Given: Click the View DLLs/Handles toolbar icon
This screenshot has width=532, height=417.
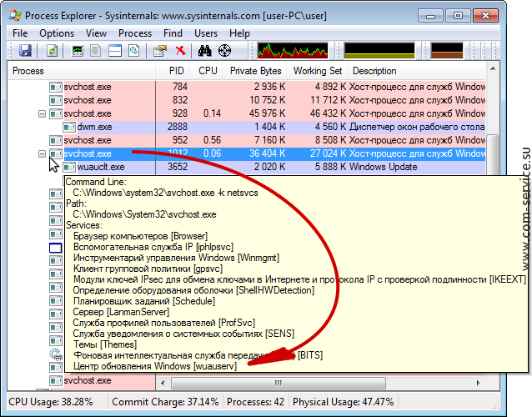Looking at the screenshot, I should 134,51.
